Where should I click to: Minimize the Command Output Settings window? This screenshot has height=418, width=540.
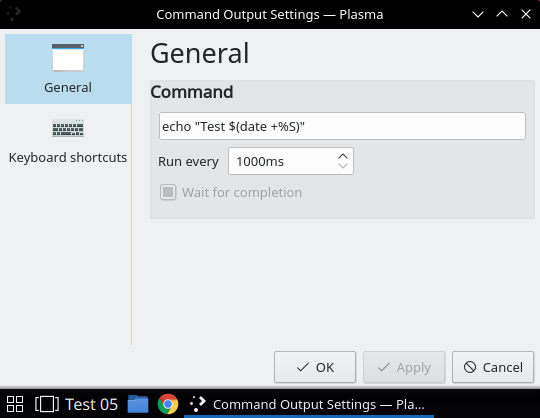[478, 14]
